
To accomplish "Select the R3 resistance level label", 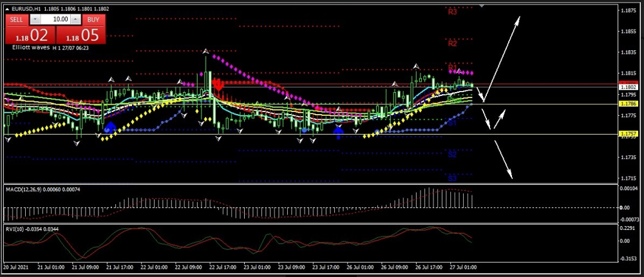I will tap(452, 12).
